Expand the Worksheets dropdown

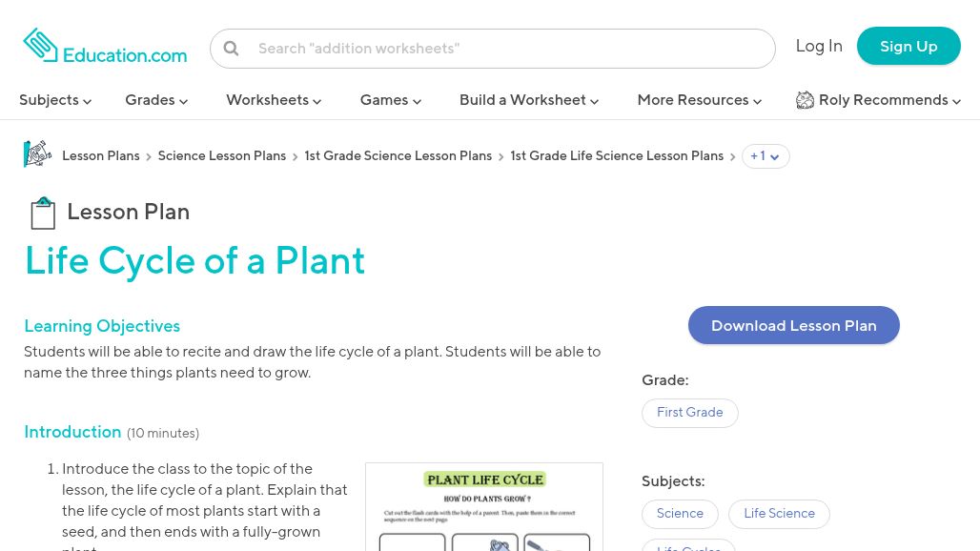[x=273, y=100]
